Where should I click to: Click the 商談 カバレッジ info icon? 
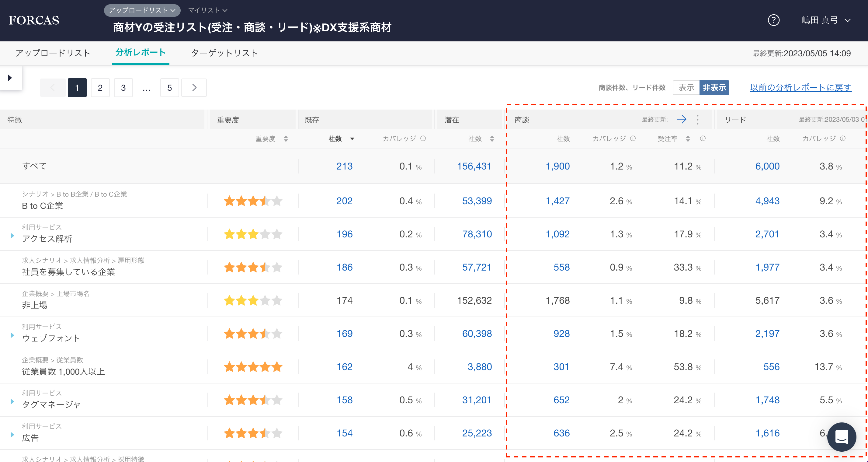(633, 138)
